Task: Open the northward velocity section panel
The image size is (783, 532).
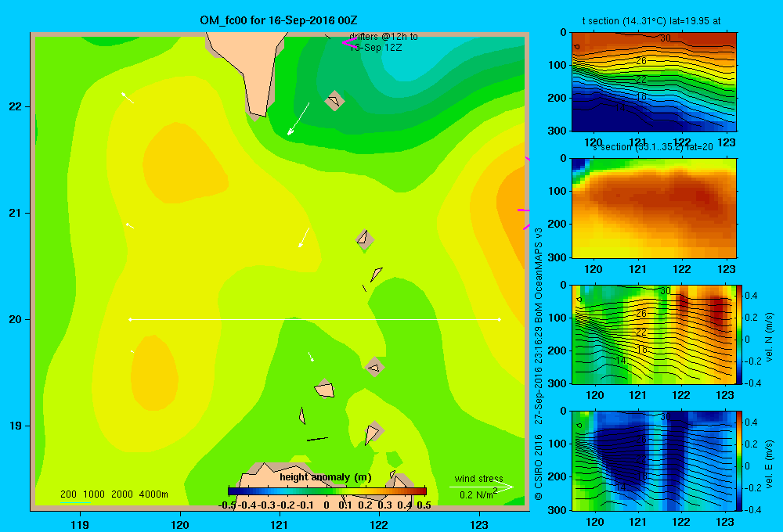Action: pos(654,334)
